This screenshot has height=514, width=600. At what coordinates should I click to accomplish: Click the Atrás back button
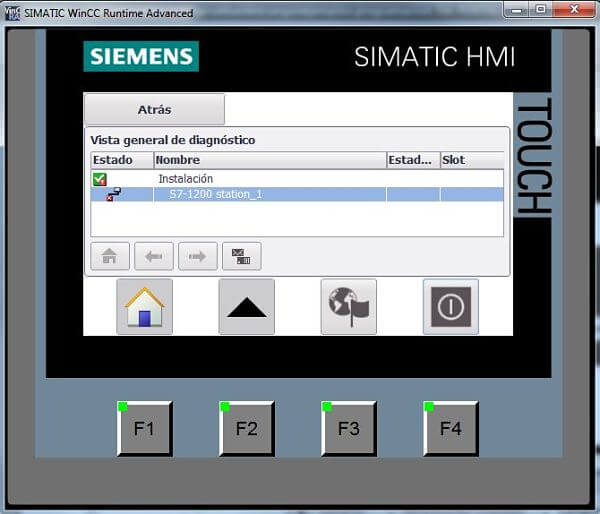pos(154,109)
